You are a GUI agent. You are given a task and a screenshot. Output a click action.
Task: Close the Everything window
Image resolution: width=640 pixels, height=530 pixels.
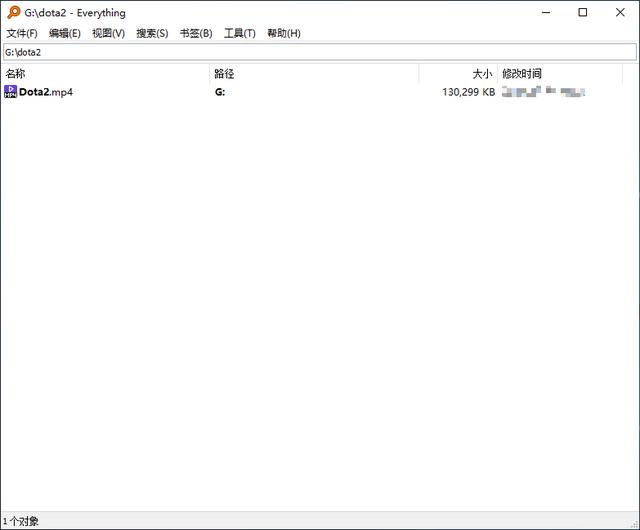pos(620,12)
